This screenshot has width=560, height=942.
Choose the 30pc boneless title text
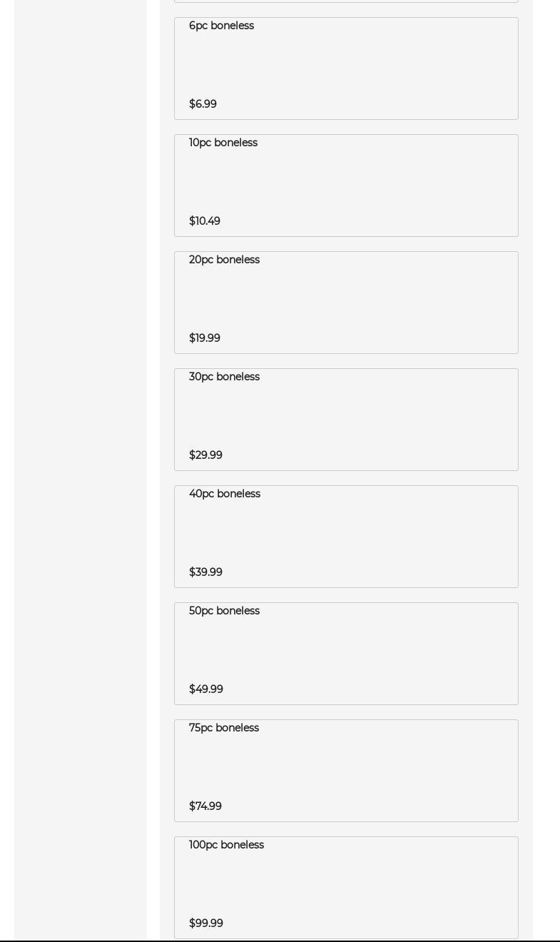pyautogui.click(x=224, y=377)
